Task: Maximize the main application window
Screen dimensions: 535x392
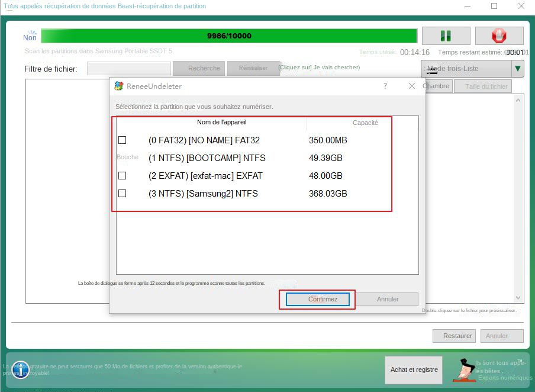Action: 494,6
